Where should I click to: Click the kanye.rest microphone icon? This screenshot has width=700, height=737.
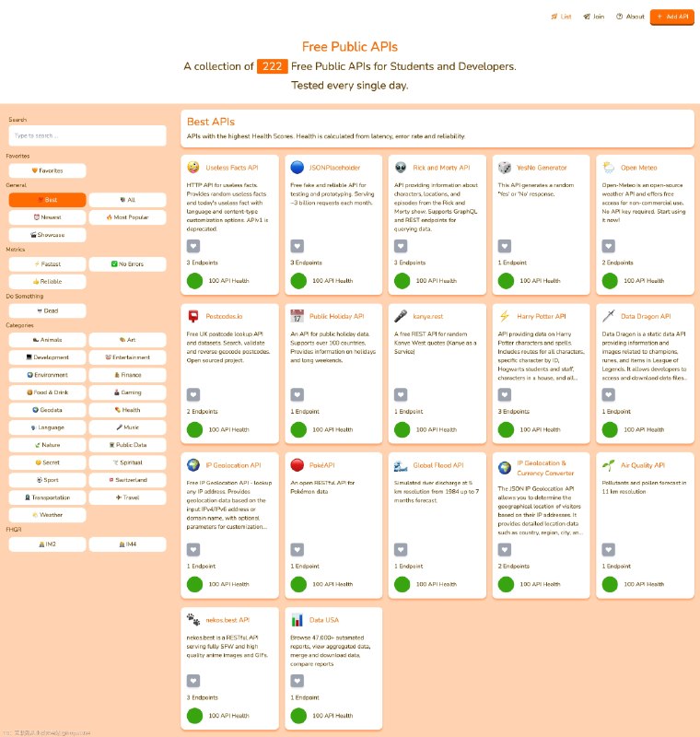(401, 316)
